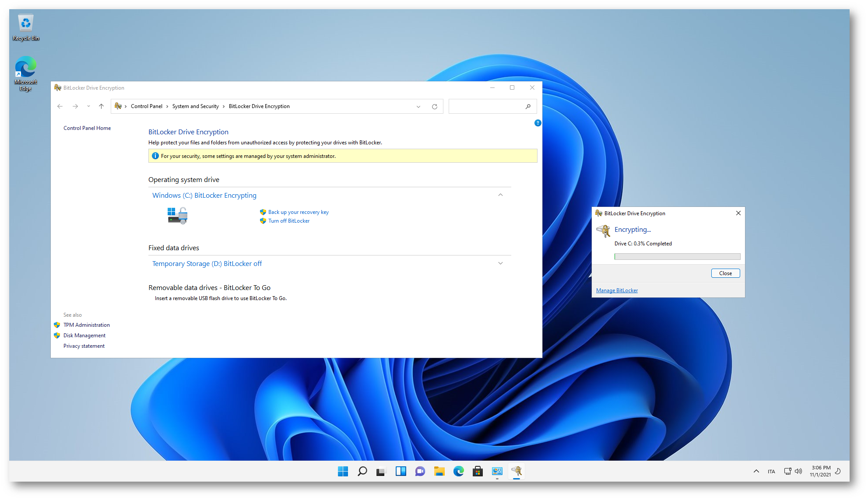Click the encryption progress bar
The image size is (868, 500).
click(677, 257)
